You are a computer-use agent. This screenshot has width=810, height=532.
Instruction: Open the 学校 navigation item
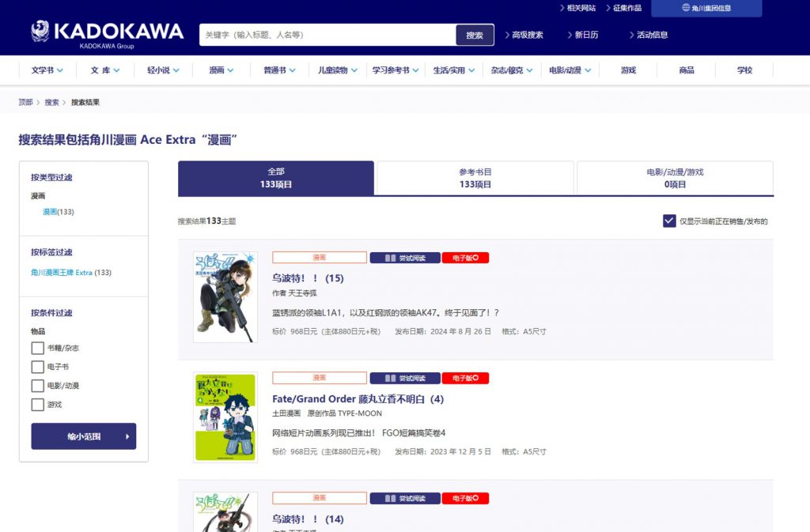coord(744,70)
